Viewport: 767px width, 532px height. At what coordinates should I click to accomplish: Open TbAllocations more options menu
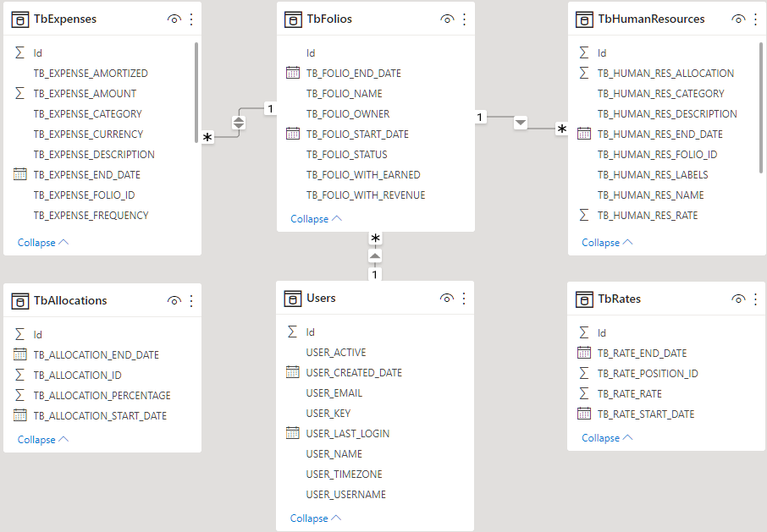point(191,300)
